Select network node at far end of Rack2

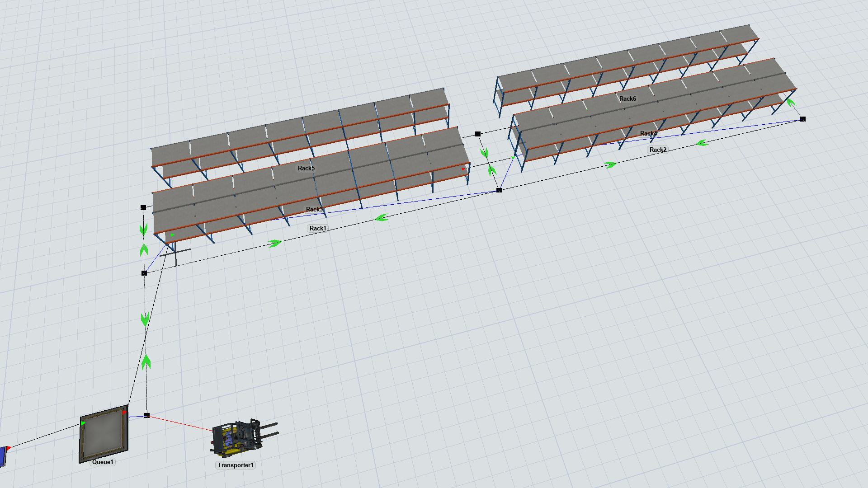[x=803, y=119]
